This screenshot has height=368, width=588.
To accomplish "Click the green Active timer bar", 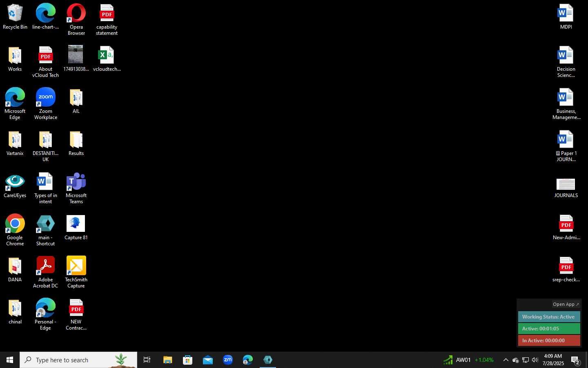I will [549, 329].
